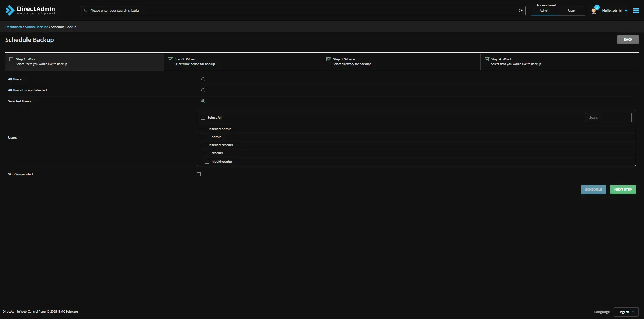Check the Select All checkbox
Viewport: 644px width, 319px height.
tap(203, 118)
